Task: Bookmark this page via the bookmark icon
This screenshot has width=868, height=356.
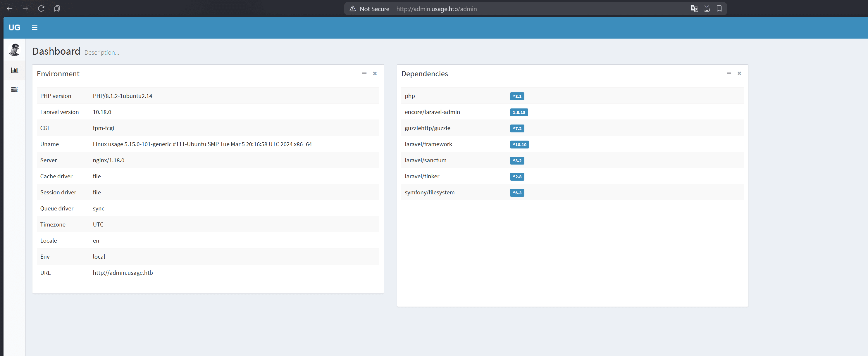Action: [x=719, y=8]
